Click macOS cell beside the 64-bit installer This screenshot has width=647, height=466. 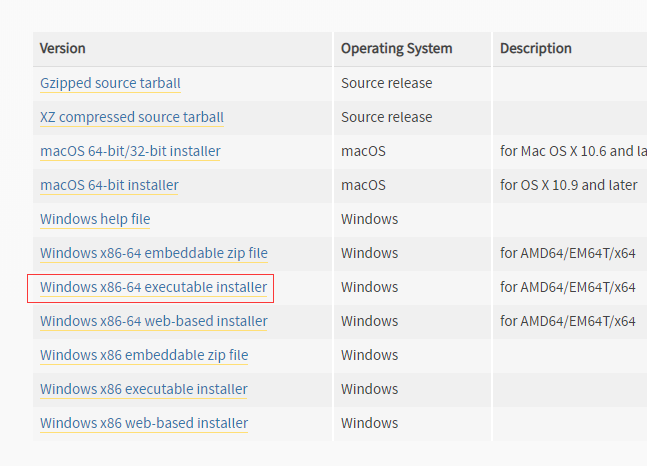[363, 185]
